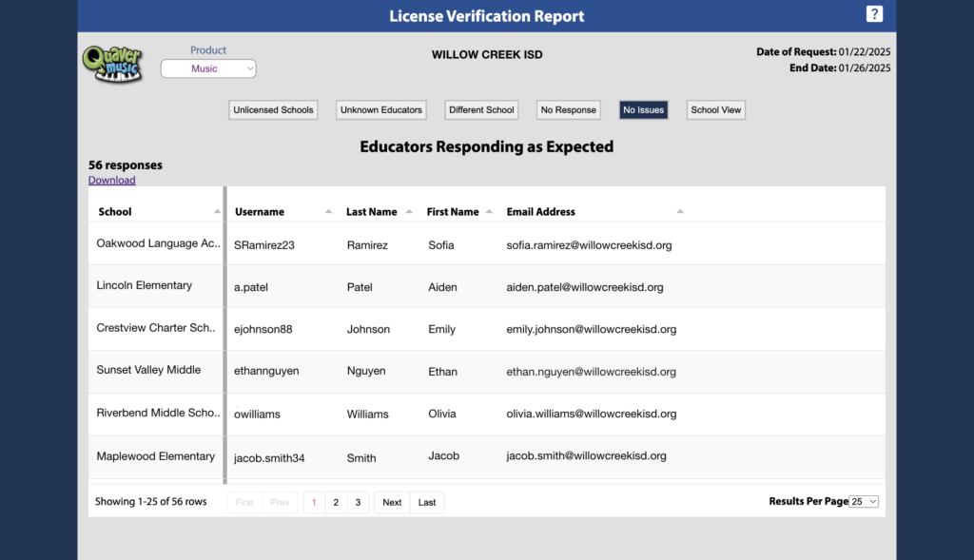The image size is (974, 560).
Task: Sort by Last Name column arrow
Action: (409, 212)
